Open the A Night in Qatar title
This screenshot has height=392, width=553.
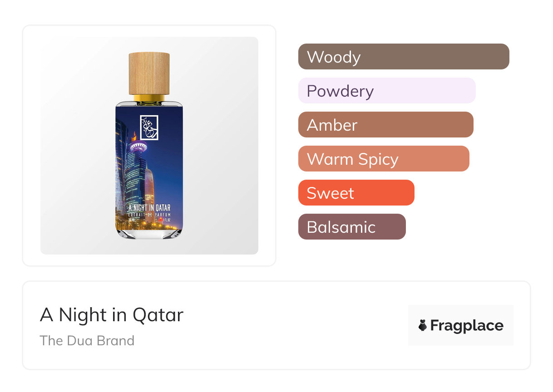pyautogui.click(x=112, y=315)
